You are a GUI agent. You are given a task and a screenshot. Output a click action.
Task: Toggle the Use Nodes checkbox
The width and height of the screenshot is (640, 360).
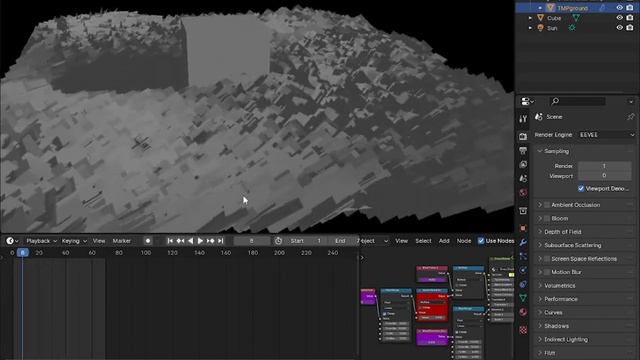click(481, 241)
